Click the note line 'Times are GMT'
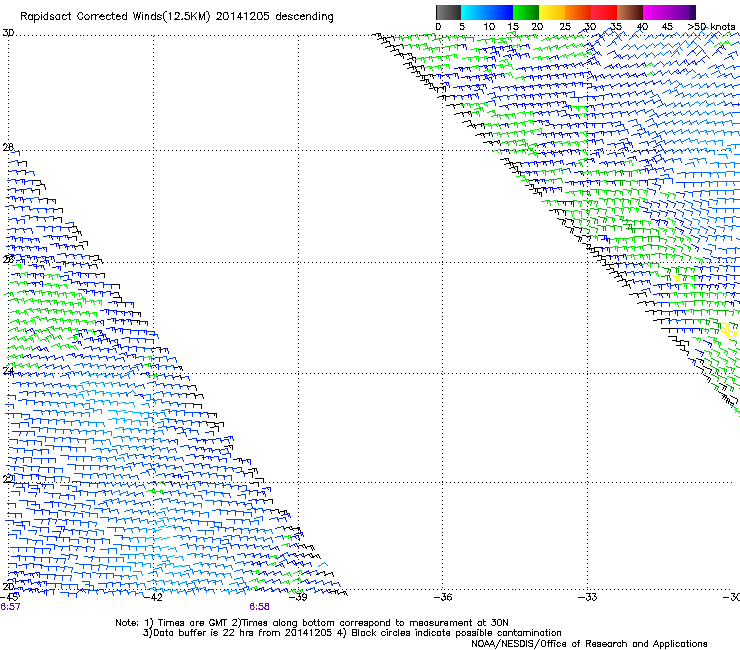Screen dimensions: 740x650 tap(193, 623)
